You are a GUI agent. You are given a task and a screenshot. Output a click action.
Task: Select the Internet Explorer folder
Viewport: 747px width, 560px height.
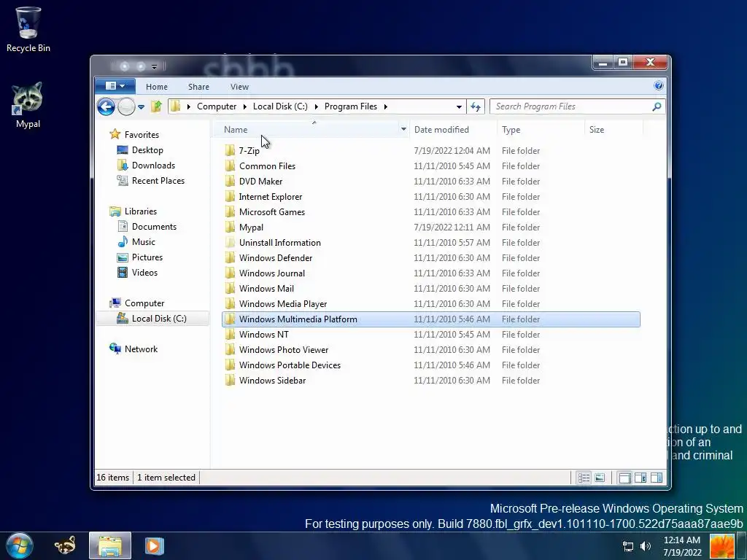coord(270,197)
